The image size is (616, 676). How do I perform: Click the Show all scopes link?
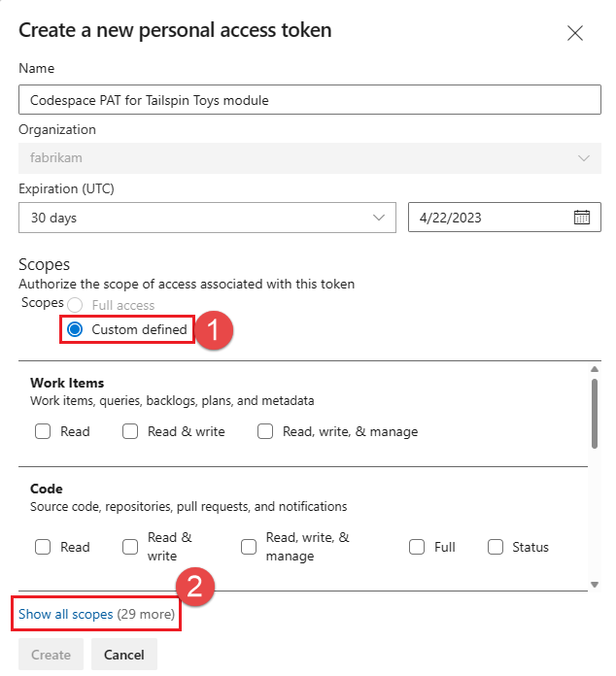point(66,615)
